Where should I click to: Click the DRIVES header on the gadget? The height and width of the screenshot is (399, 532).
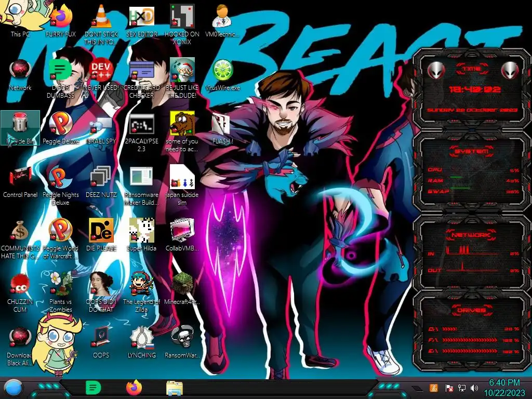472,310
